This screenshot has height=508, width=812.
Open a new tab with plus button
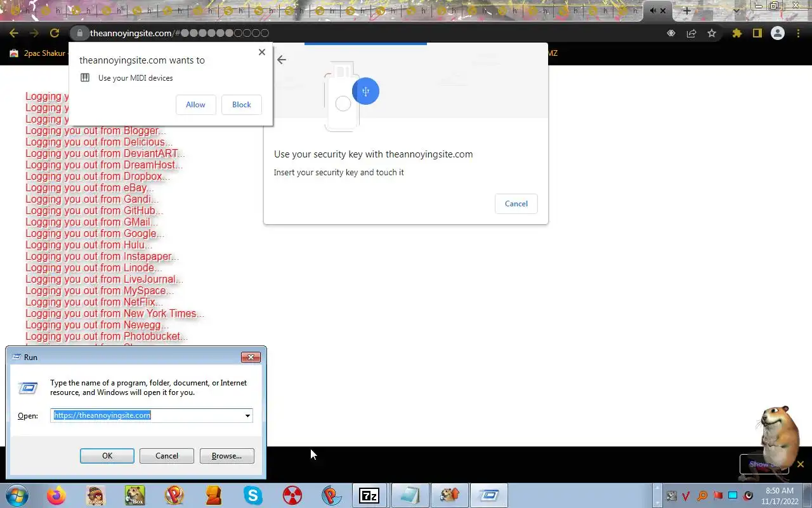coord(686,11)
